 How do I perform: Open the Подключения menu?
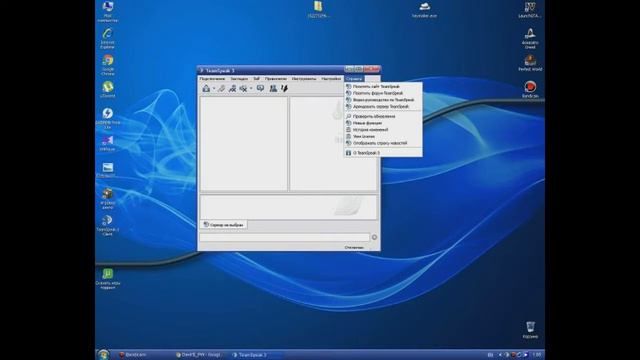tap(212, 78)
